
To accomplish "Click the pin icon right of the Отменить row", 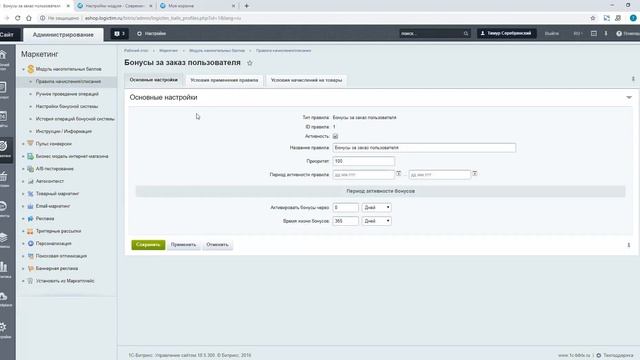I will pos(629,245).
